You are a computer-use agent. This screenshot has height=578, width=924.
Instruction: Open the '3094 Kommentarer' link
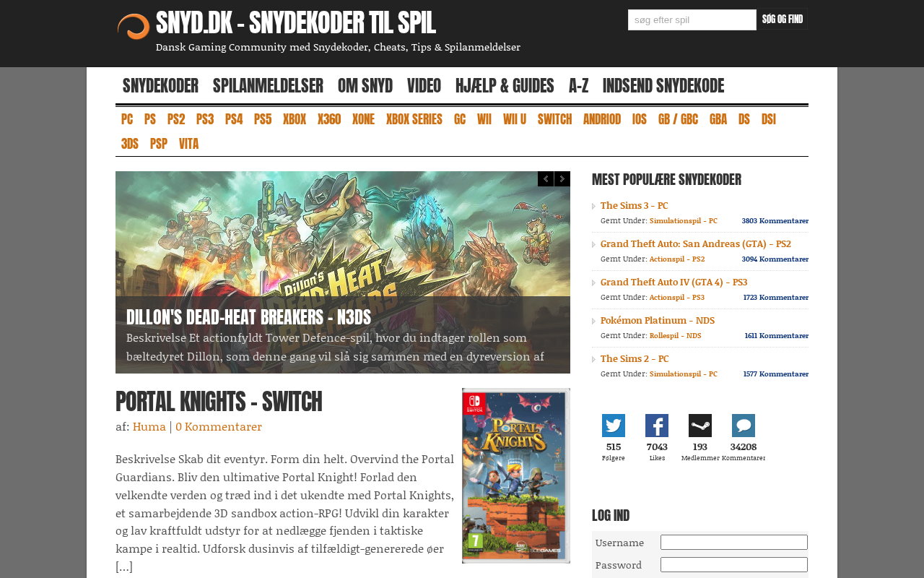click(775, 259)
